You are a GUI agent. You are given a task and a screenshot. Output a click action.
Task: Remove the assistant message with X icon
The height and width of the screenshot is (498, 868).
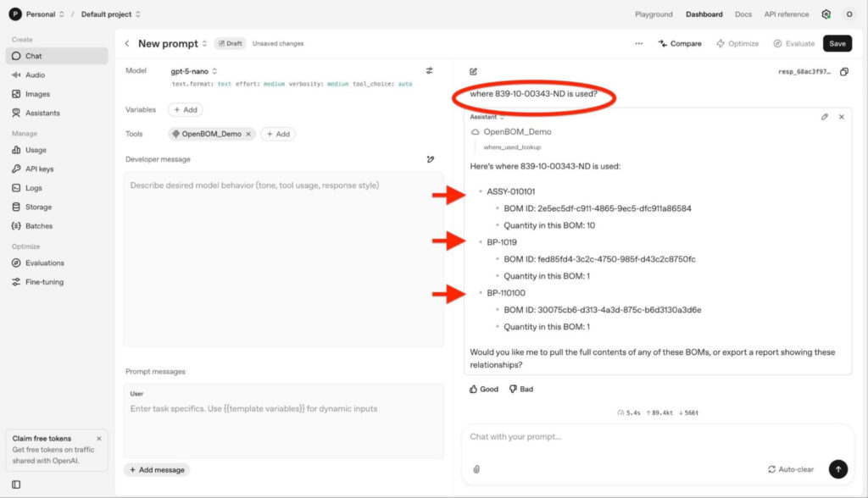tap(842, 118)
